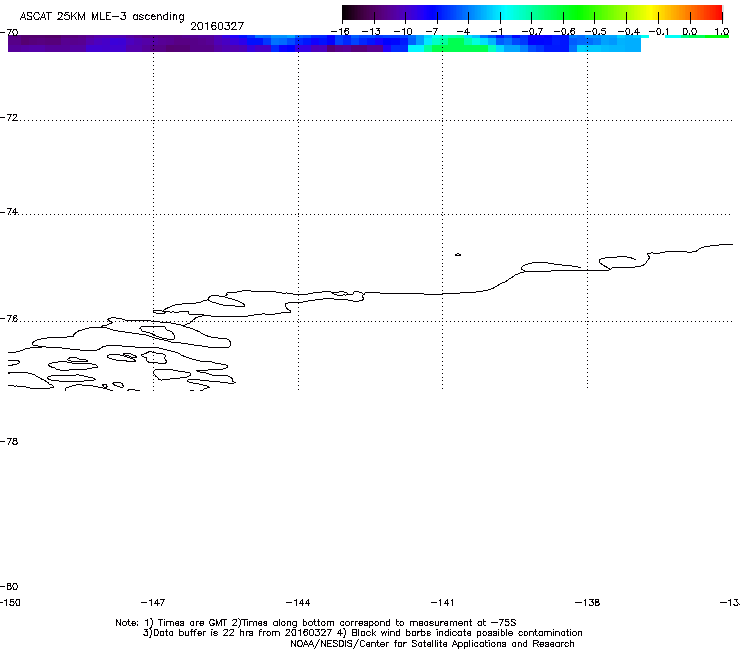The width and height of the screenshot is (740, 650).
Task: Click the longitude label "-138"
Action: click(588, 602)
